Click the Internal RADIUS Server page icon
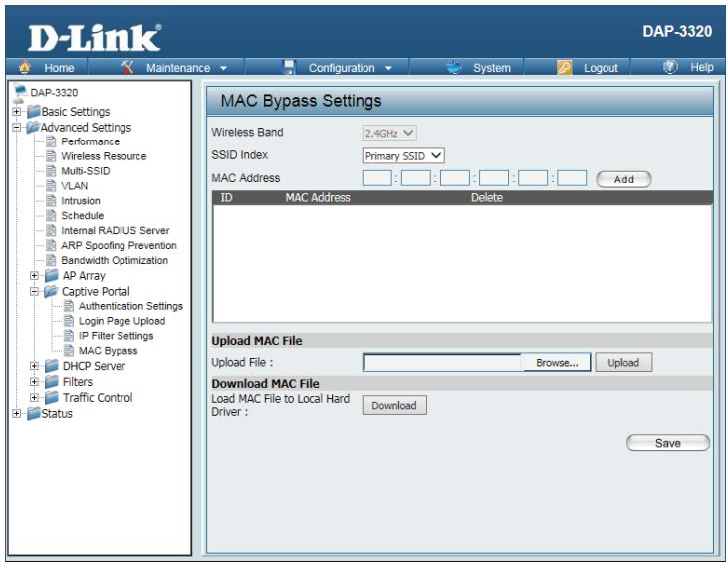 coord(51,230)
